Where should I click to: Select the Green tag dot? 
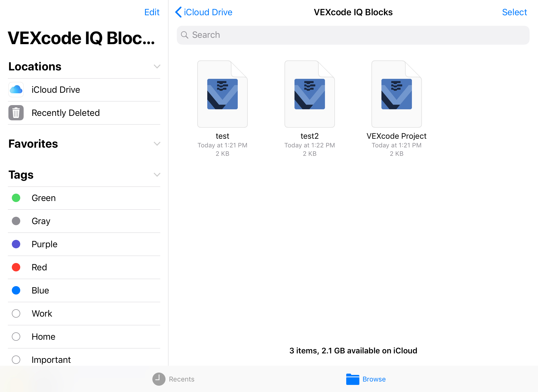16,198
